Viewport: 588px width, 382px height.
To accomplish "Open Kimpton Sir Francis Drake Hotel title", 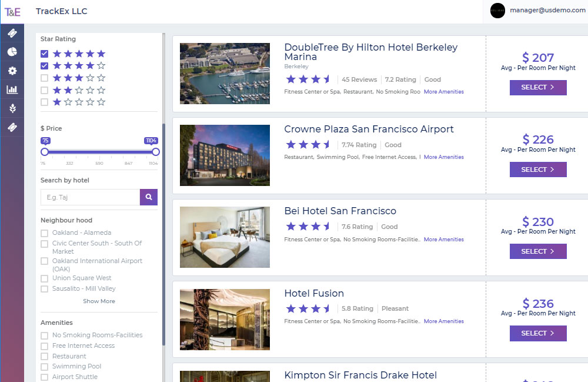I will click(360, 375).
